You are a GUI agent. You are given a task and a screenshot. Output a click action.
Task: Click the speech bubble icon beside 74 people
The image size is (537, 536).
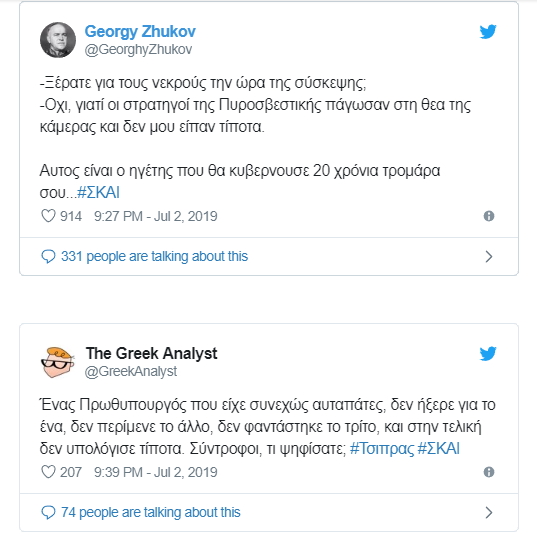[x=48, y=513]
